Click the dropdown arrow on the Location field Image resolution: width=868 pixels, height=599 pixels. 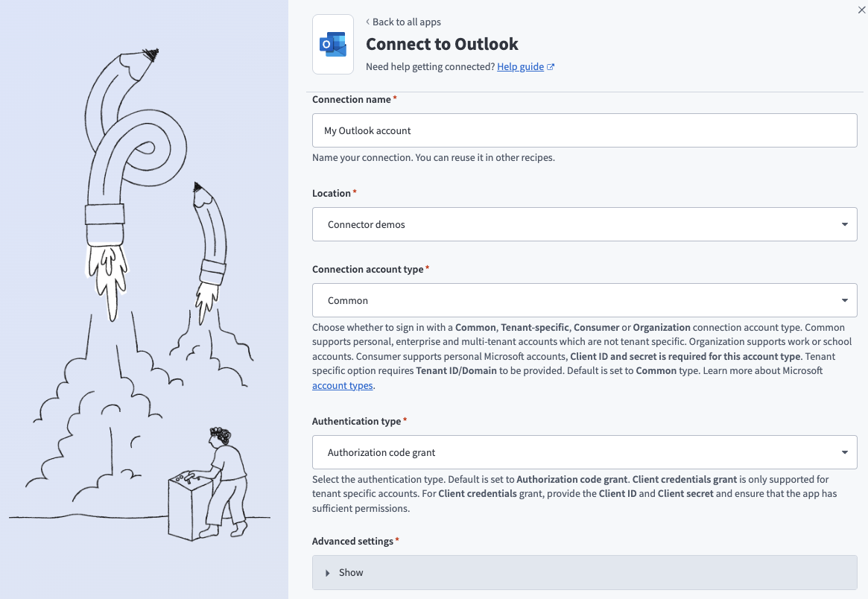pyautogui.click(x=844, y=224)
